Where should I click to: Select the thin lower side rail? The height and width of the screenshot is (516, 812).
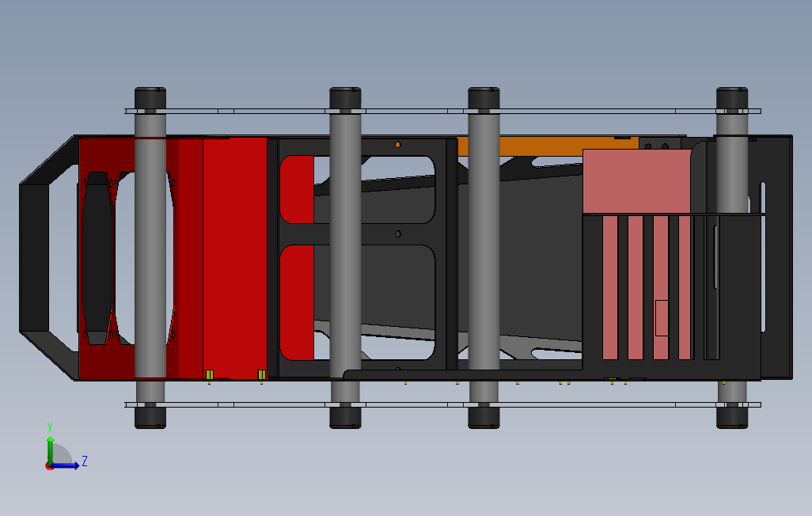pyautogui.click(x=442, y=404)
